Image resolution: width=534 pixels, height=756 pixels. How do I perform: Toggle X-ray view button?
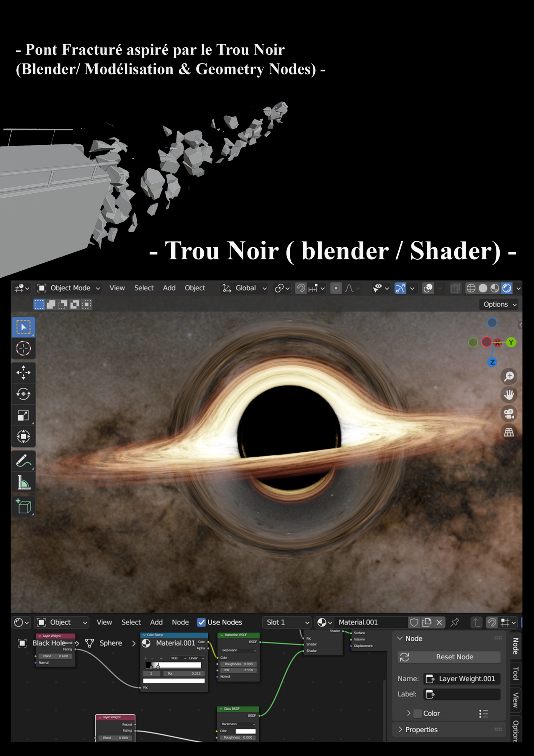(x=455, y=288)
